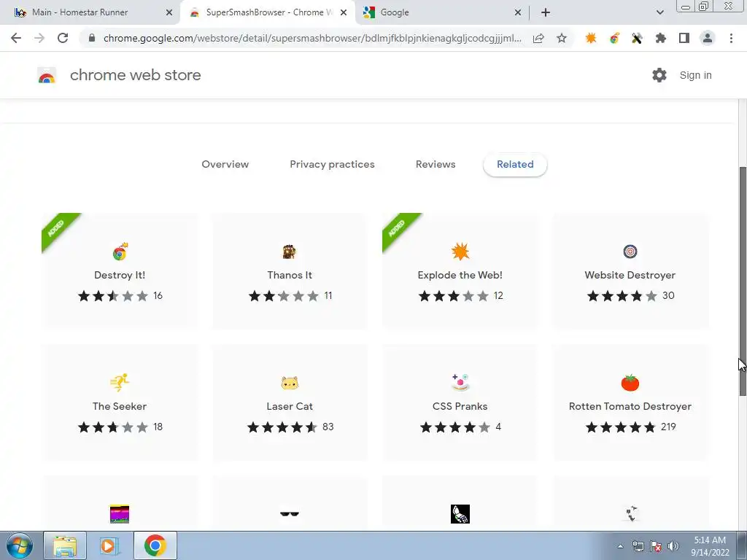This screenshot has width=747, height=560.
Task: Open the Laser Cat title link
Action: pos(289,406)
